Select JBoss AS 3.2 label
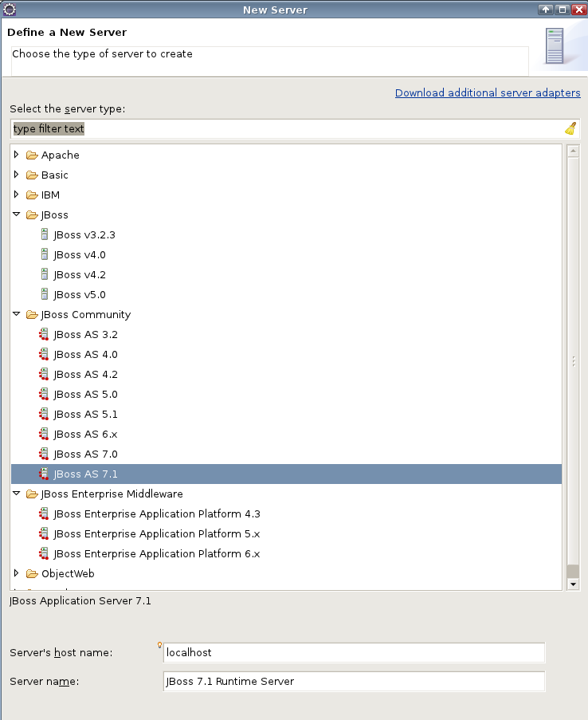This screenshot has height=720, width=588. [85, 335]
